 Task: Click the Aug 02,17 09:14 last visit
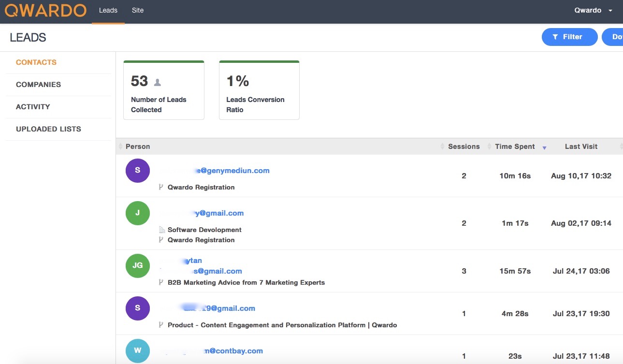pos(581,223)
